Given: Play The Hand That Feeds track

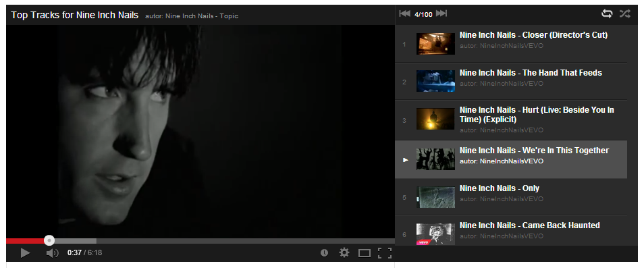Looking at the screenshot, I should [511, 81].
